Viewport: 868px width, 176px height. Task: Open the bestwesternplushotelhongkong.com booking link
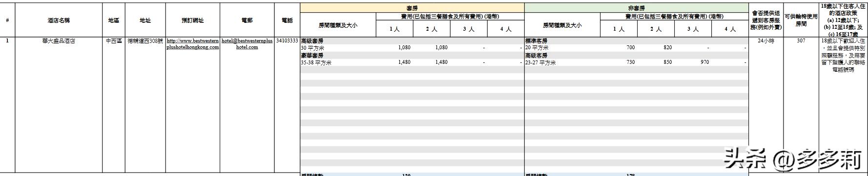[x=192, y=44]
